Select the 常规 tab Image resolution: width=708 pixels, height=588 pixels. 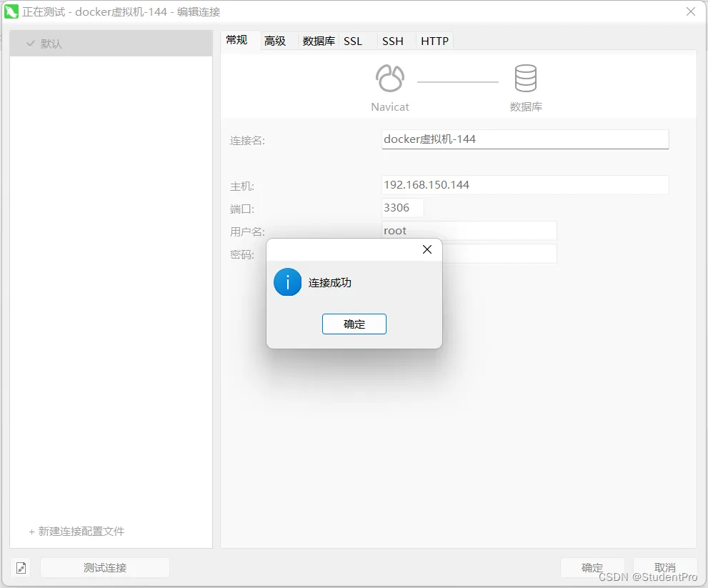click(236, 41)
